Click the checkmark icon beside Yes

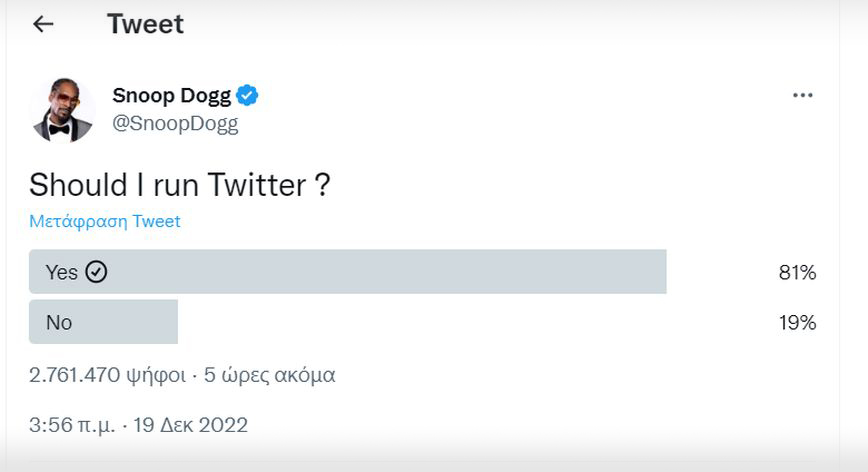[96, 272]
